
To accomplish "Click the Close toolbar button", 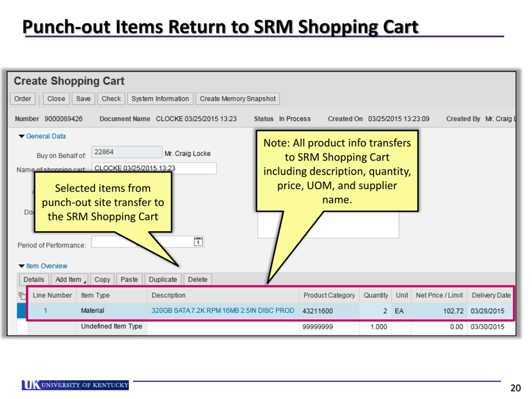I will (56, 99).
